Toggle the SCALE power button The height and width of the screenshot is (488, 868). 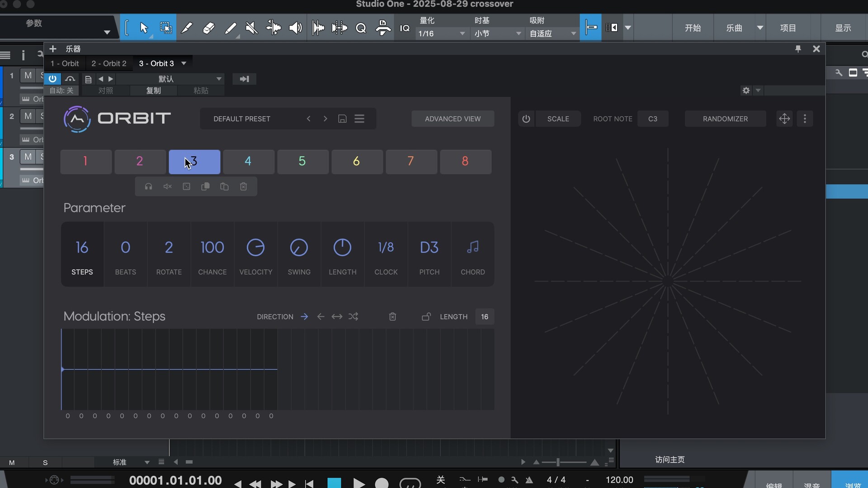(x=526, y=119)
